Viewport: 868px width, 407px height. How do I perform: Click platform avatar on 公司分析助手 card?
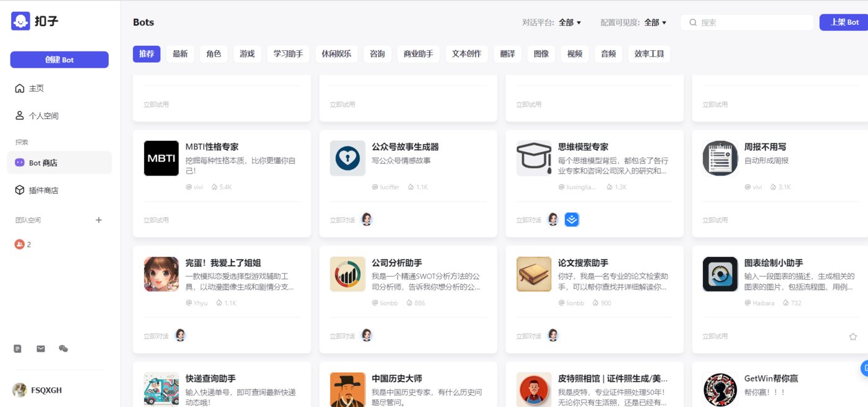point(367,336)
